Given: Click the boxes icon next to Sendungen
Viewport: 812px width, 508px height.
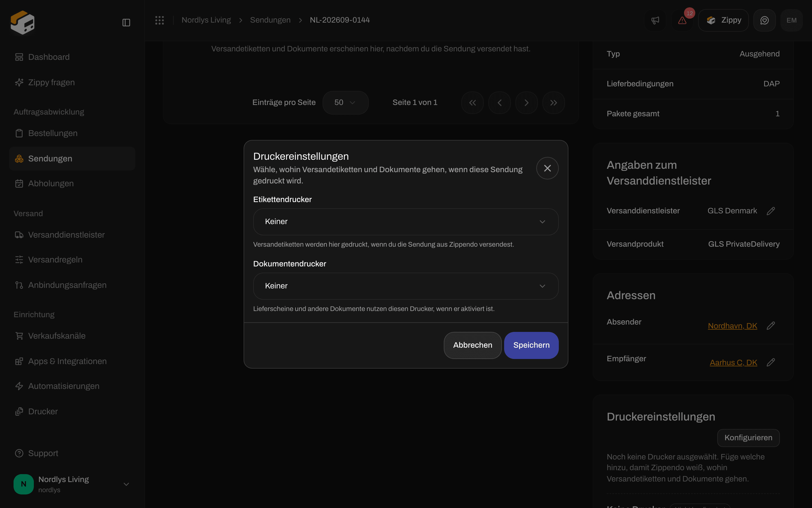Looking at the screenshot, I should (19, 159).
